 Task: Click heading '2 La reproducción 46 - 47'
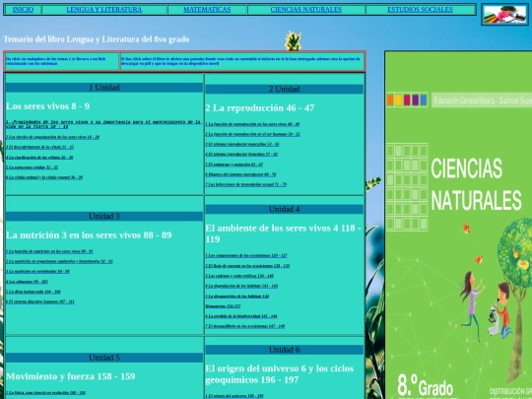[260, 108]
